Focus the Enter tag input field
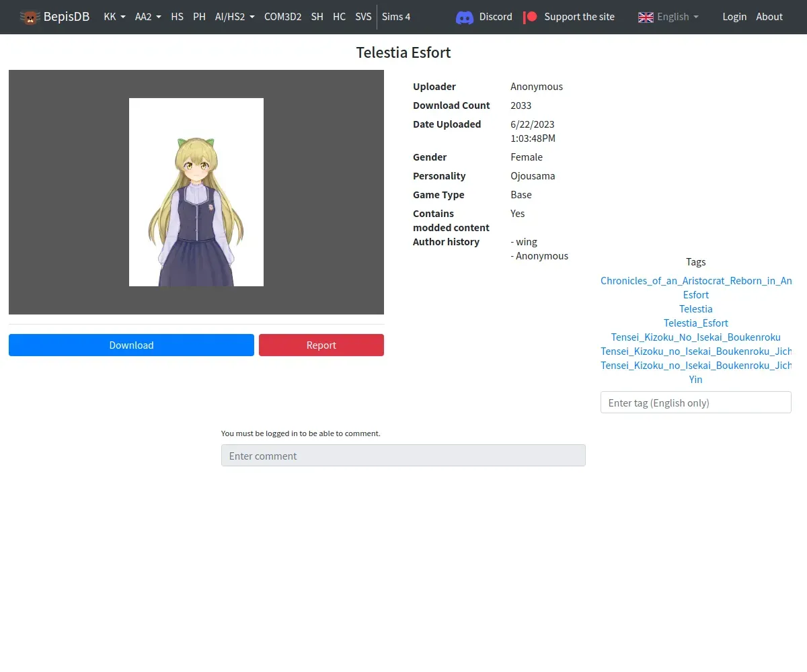The width and height of the screenshot is (807, 672). coord(696,403)
